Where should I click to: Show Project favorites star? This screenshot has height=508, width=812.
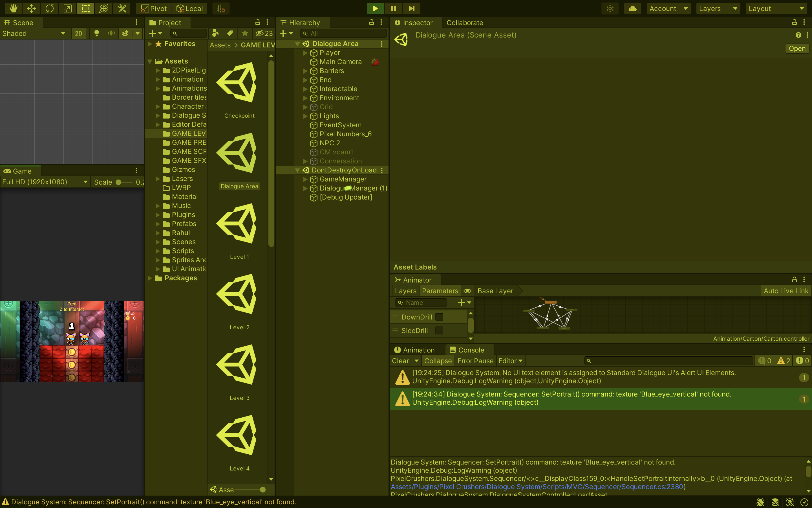click(245, 33)
